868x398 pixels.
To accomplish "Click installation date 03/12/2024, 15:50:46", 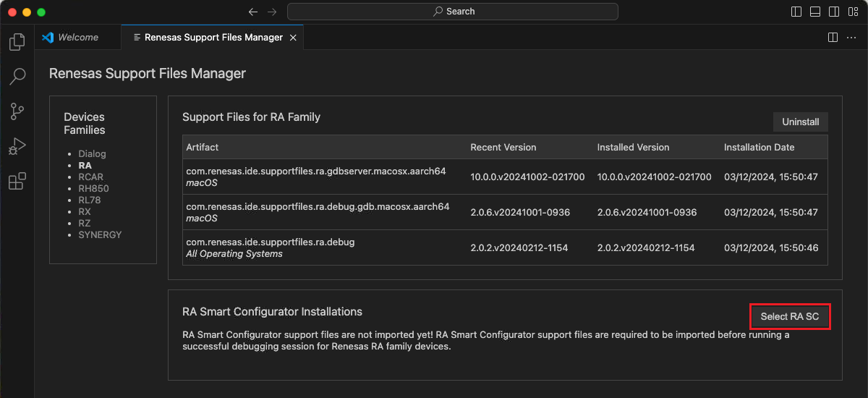I will tap(771, 247).
